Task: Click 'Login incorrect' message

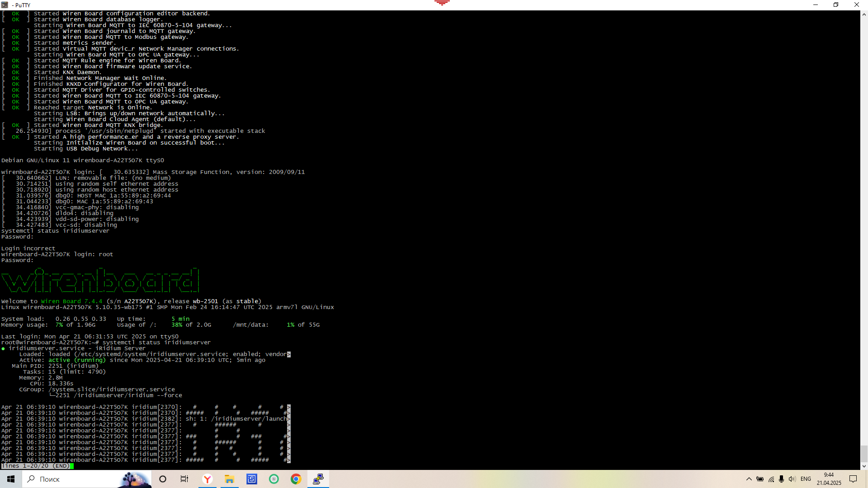Action: pos(28,249)
